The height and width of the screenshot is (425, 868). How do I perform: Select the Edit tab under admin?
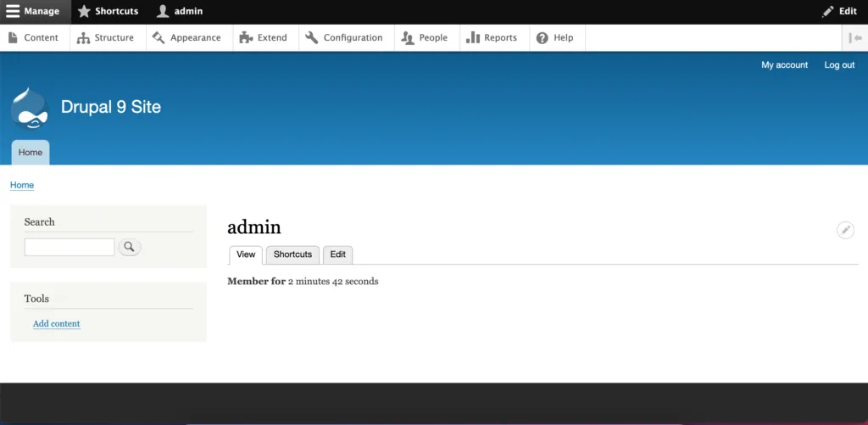pyautogui.click(x=337, y=254)
